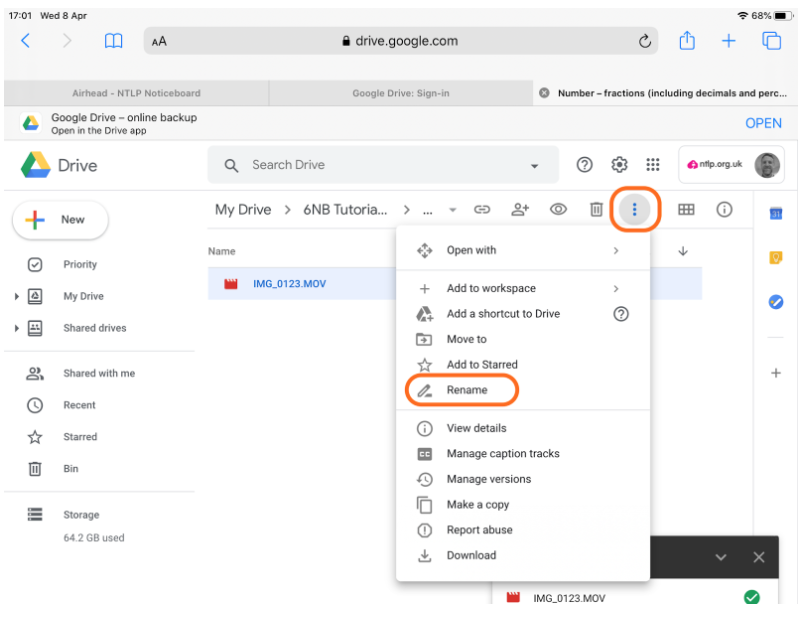The width and height of the screenshot is (798, 632).
Task: Tap the AA reader text-size button
Action: 159,41
